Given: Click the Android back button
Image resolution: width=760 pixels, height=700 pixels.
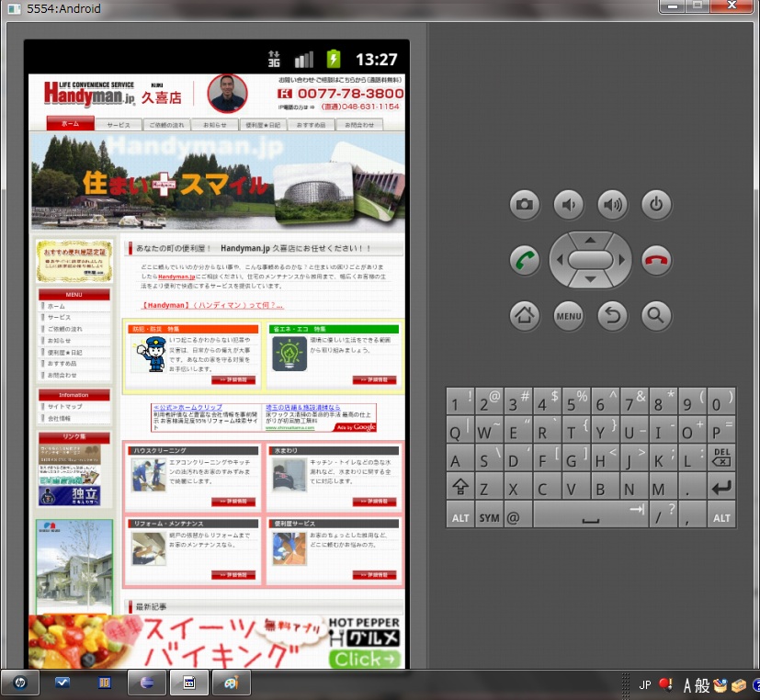Looking at the screenshot, I should tap(613, 316).
